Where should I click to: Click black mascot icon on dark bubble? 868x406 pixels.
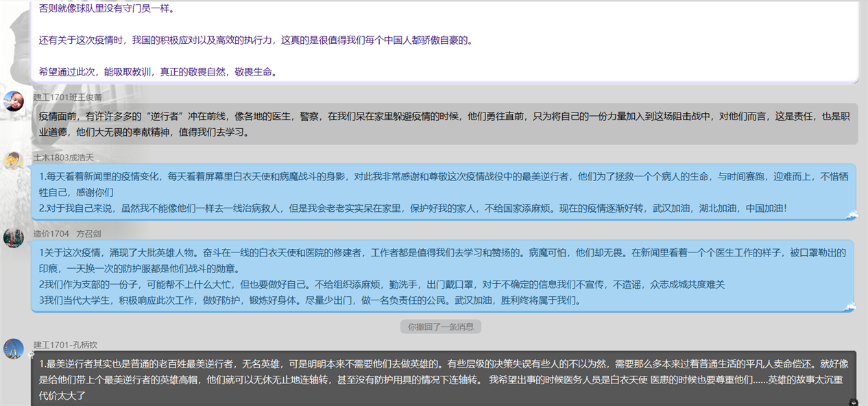[x=854, y=402]
